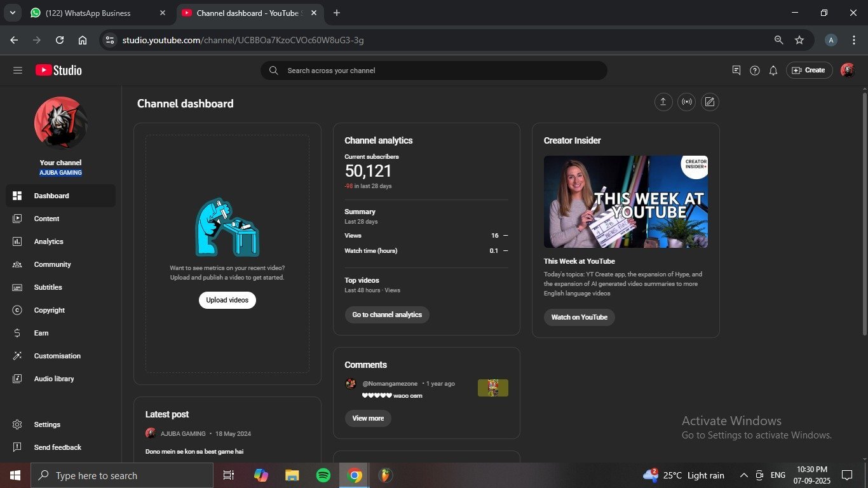Click Go to channel analytics button

(387, 315)
